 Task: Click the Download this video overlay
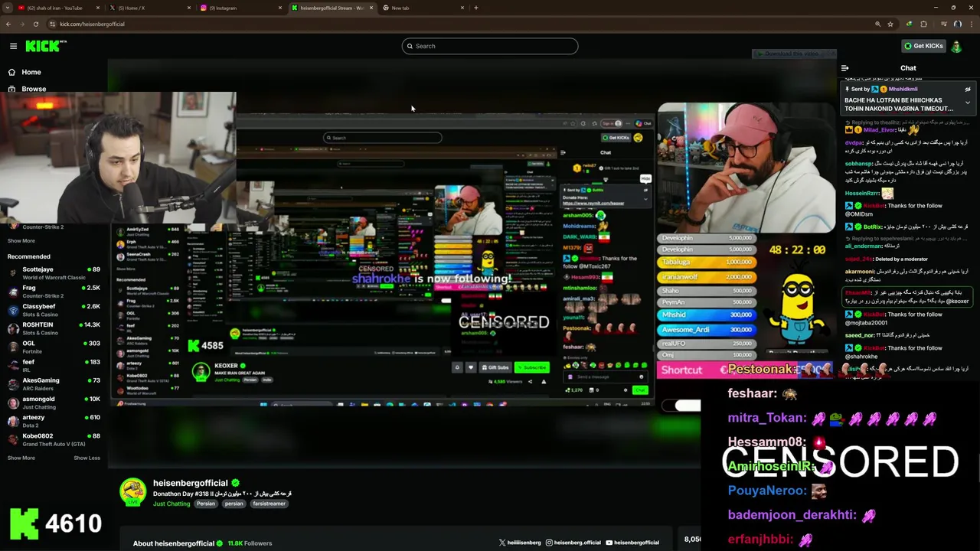point(794,54)
